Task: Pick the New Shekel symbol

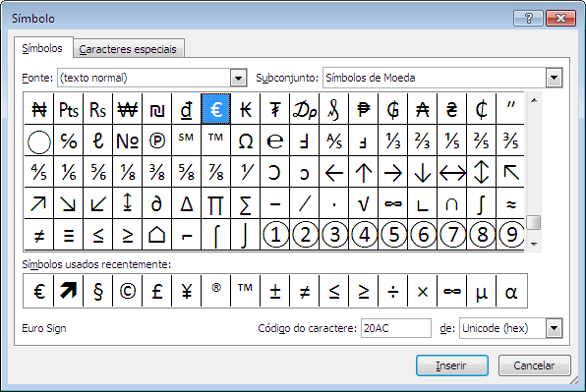Action: (157, 109)
